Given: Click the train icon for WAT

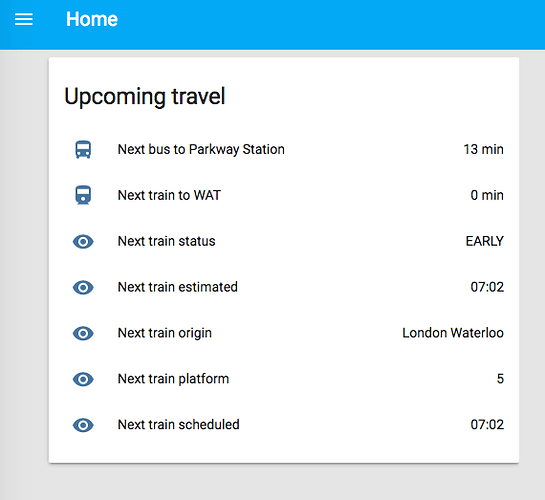Looking at the screenshot, I should click(x=83, y=195).
